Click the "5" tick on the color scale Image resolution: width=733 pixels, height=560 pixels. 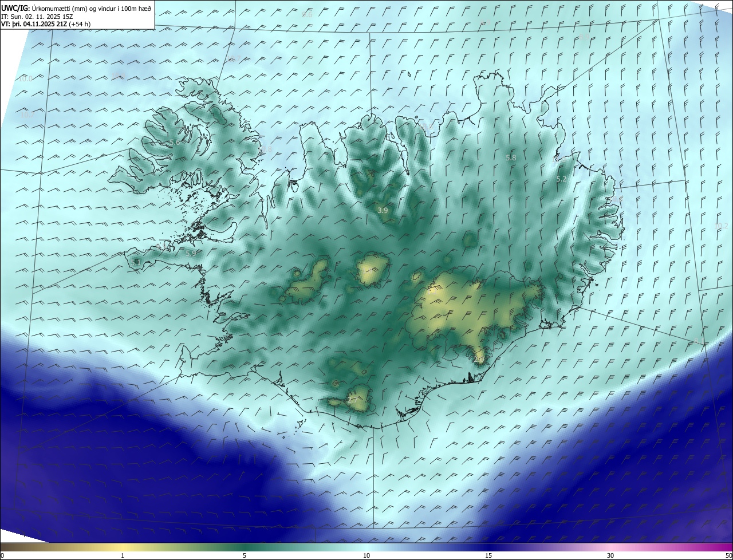click(245, 555)
